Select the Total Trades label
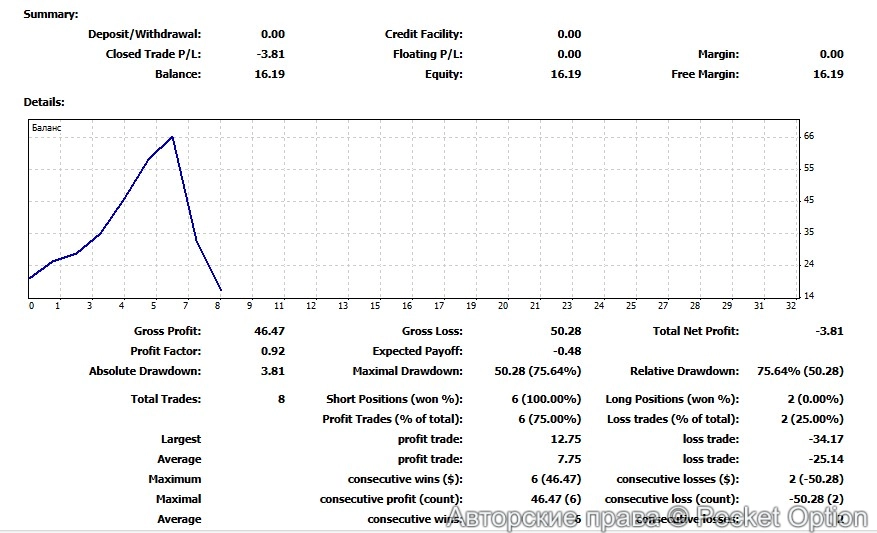This screenshot has height=533, width=877. pos(166,399)
